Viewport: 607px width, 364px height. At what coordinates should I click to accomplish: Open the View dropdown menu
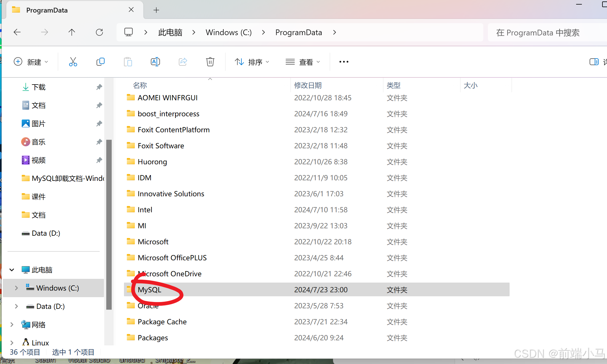tap(303, 62)
